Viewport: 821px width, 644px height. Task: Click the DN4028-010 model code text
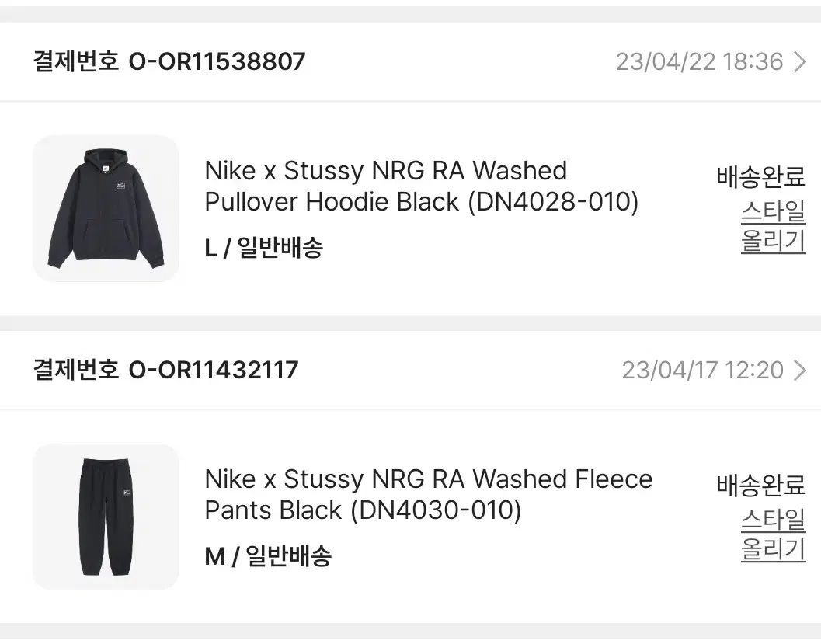553,202
